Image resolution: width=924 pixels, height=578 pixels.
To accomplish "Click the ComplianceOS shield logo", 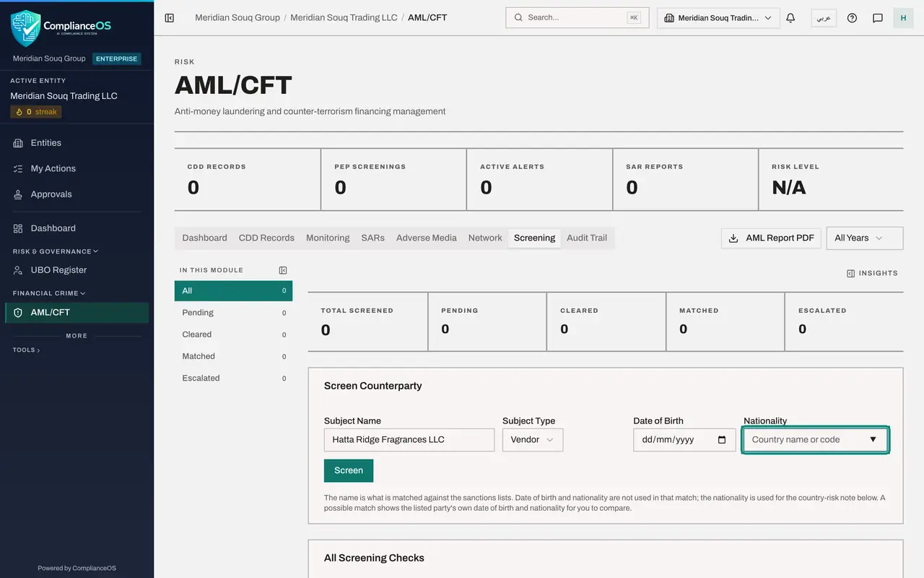I will 25,27.
